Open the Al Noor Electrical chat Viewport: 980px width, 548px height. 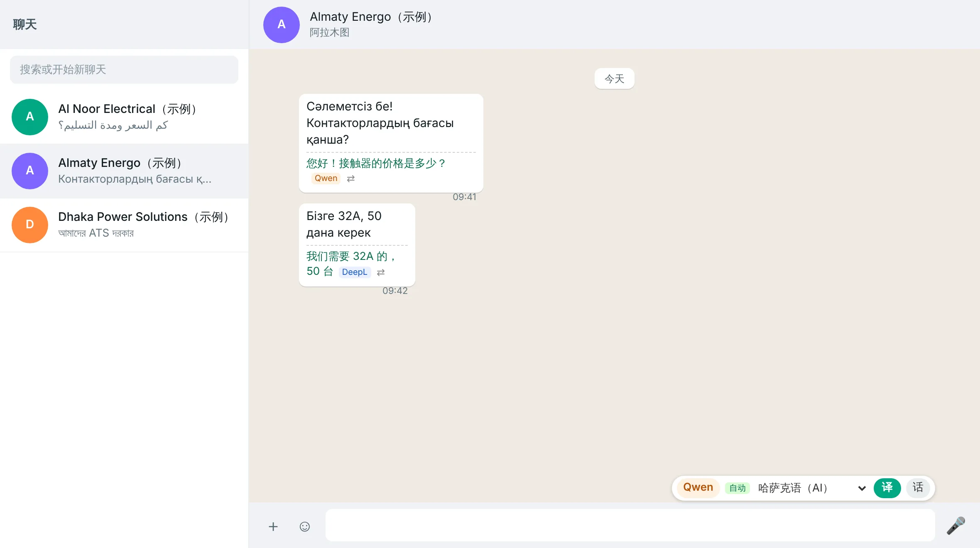124,117
